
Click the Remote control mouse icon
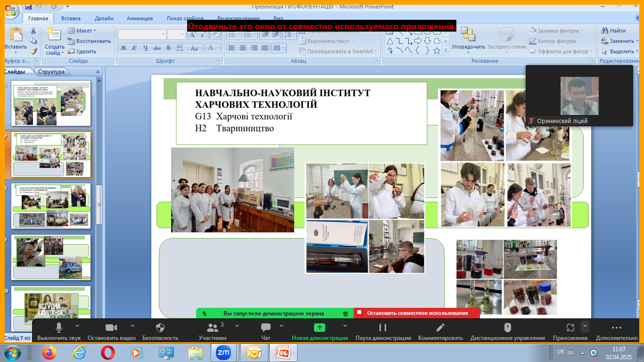(x=508, y=328)
